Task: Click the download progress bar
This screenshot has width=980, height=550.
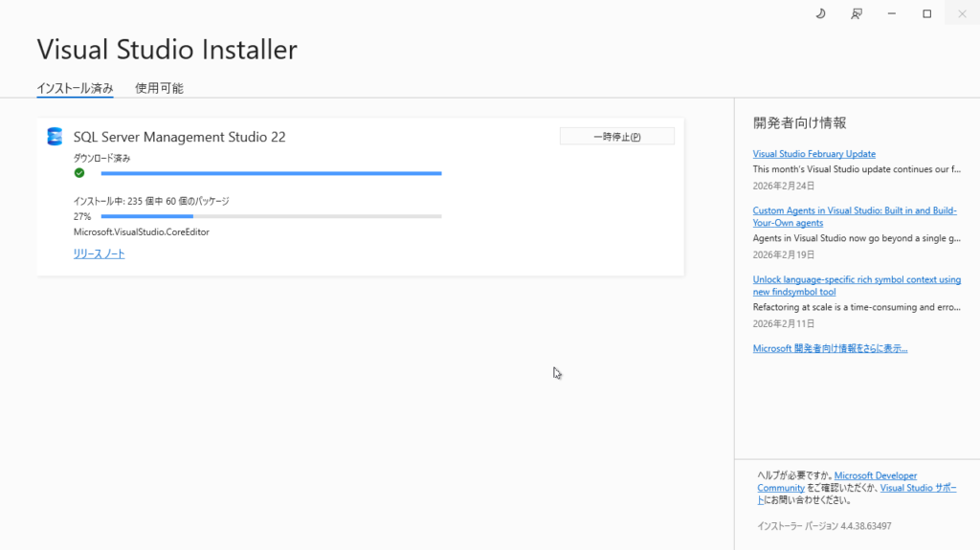Action: [x=271, y=173]
